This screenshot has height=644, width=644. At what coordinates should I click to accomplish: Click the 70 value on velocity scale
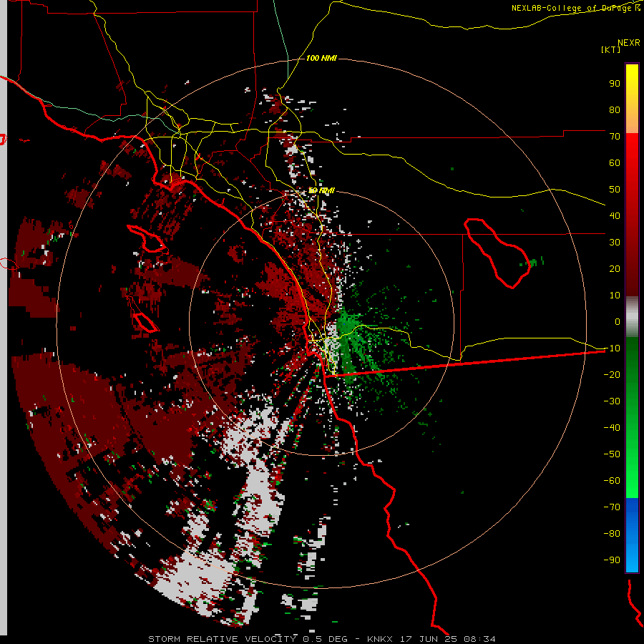[x=615, y=136]
